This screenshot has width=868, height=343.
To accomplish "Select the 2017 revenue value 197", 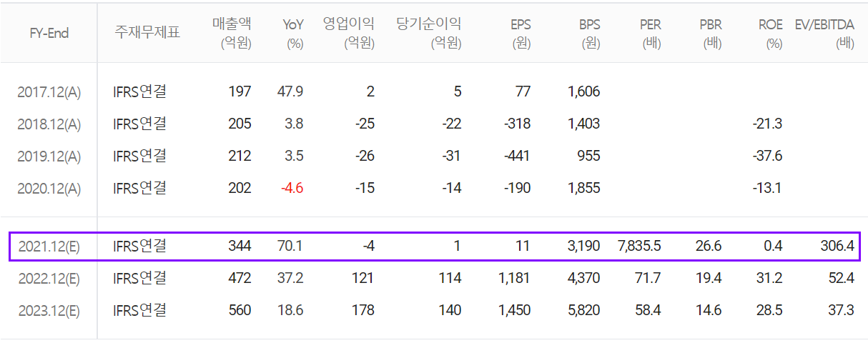I will pos(240,91).
